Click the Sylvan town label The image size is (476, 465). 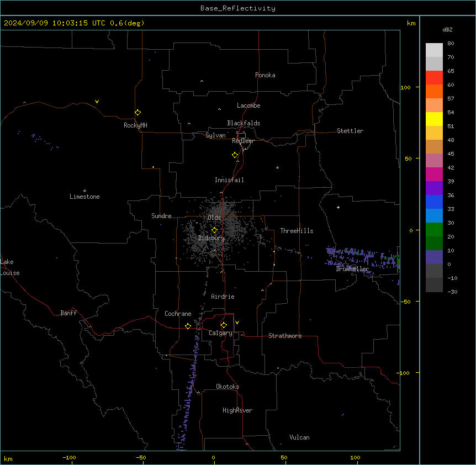point(215,135)
